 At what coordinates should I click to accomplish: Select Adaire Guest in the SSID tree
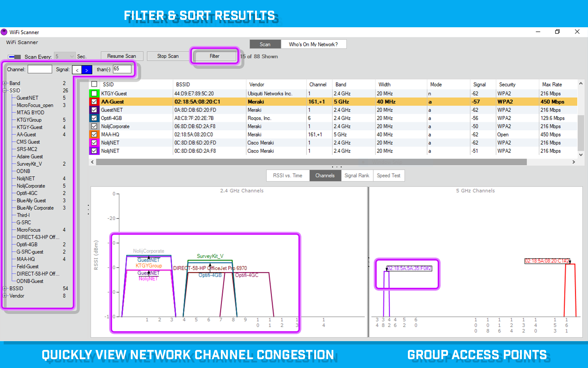tap(30, 156)
